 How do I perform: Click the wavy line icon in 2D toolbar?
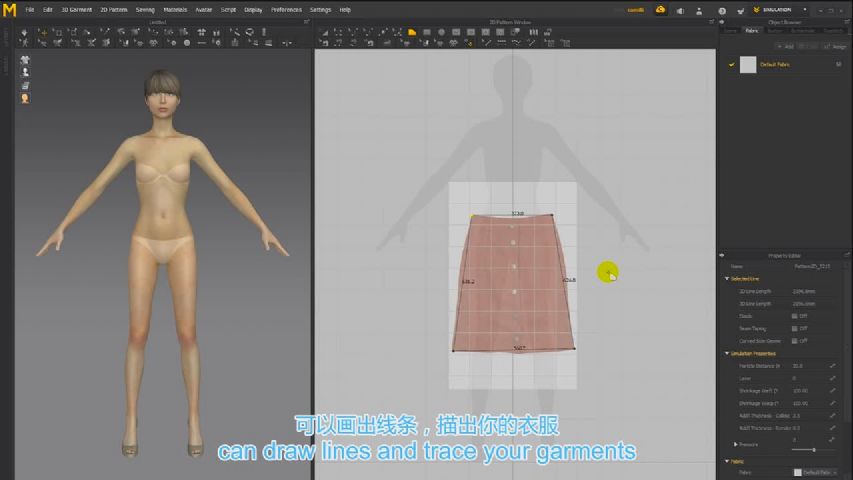pyautogui.click(x=516, y=43)
